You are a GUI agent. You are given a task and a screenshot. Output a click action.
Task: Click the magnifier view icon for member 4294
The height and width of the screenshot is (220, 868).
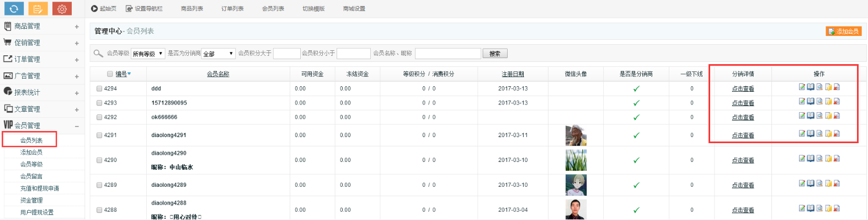pos(819,87)
